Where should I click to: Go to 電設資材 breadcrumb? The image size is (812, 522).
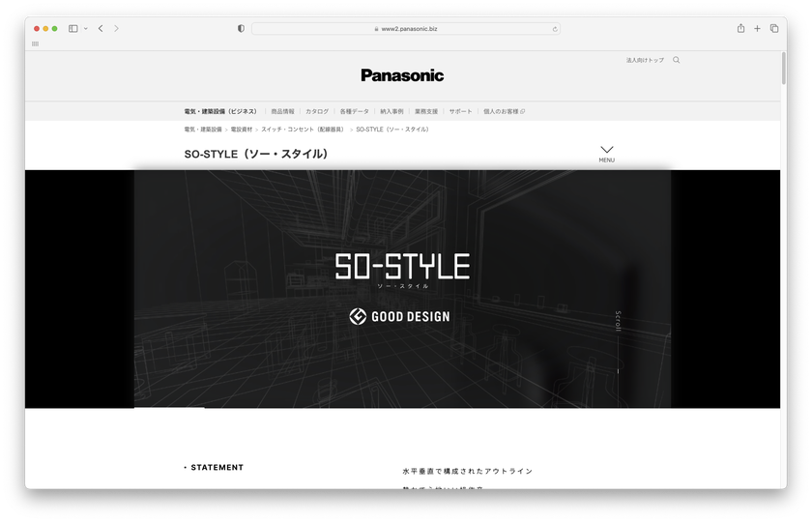242,130
